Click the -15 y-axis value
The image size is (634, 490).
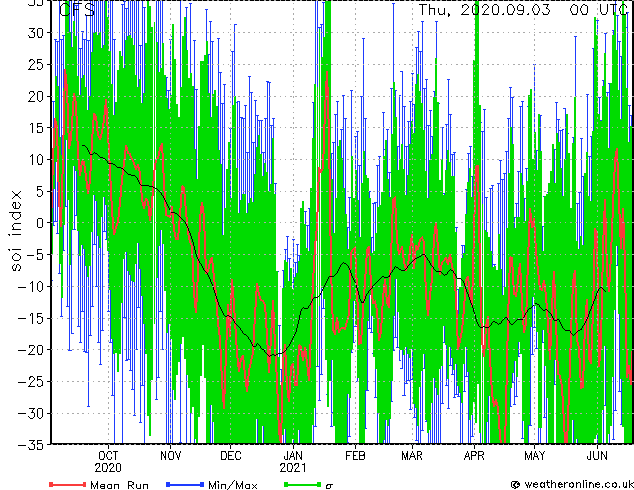pos(31,318)
